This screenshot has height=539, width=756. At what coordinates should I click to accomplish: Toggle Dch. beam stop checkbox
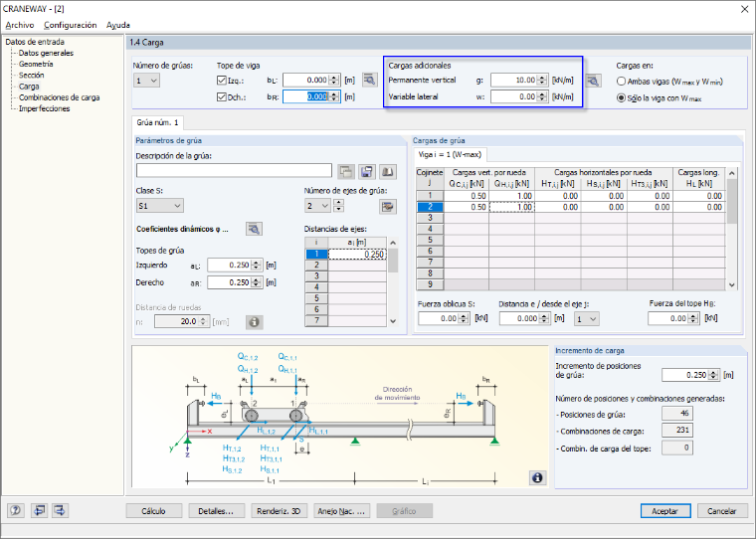[x=222, y=96]
